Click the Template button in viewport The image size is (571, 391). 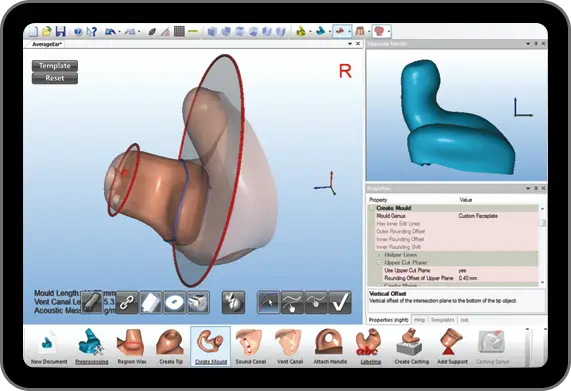tap(55, 66)
